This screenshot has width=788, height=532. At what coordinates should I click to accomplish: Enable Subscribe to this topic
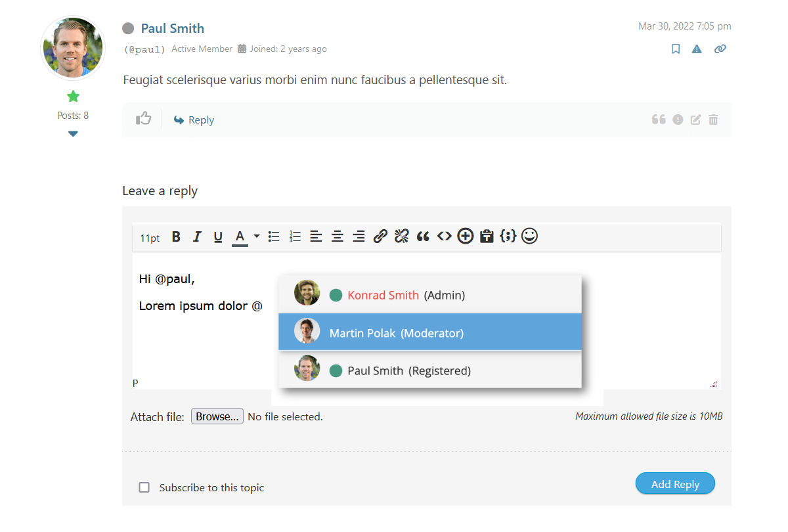[x=144, y=487]
